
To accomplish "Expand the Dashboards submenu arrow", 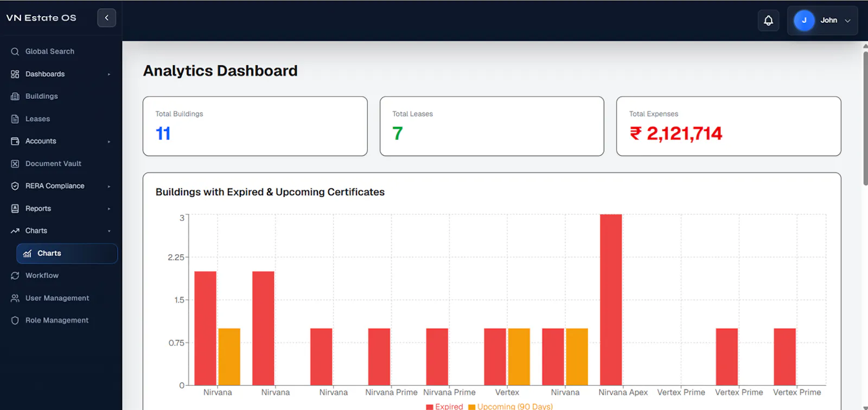I will tap(109, 74).
